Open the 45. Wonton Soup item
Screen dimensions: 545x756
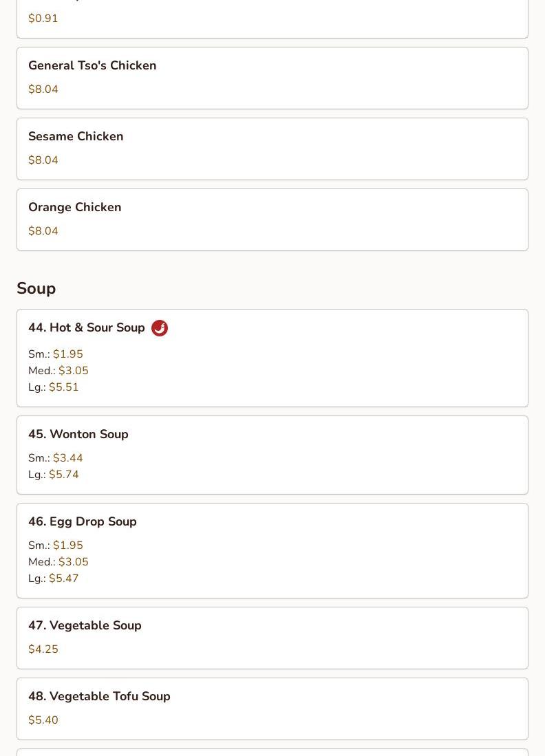(x=78, y=435)
